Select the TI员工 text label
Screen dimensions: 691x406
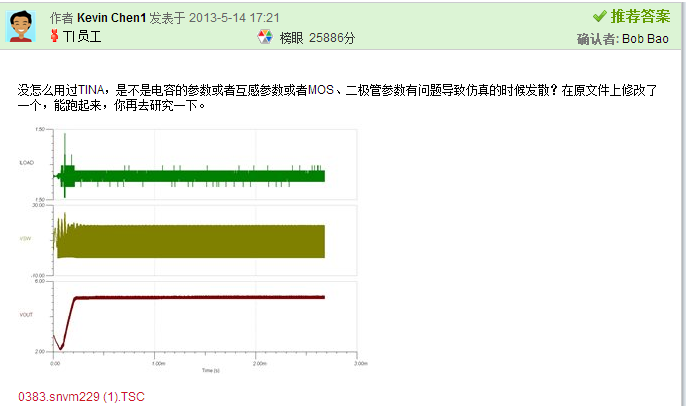pos(82,36)
